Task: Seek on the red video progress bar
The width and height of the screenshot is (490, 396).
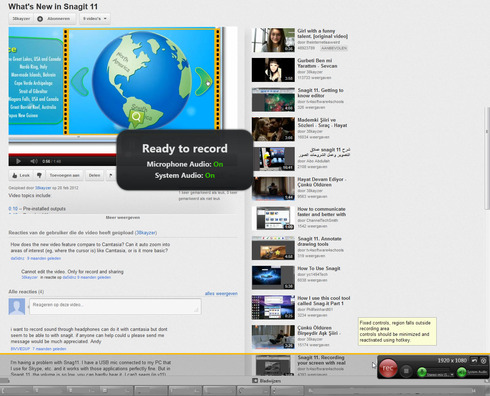Action: (62, 155)
